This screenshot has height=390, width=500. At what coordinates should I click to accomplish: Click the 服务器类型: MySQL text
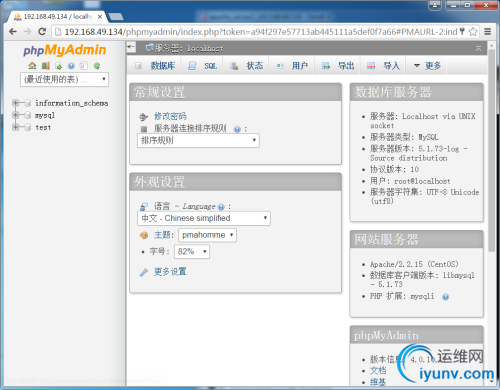pyautogui.click(x=404, y=137)
